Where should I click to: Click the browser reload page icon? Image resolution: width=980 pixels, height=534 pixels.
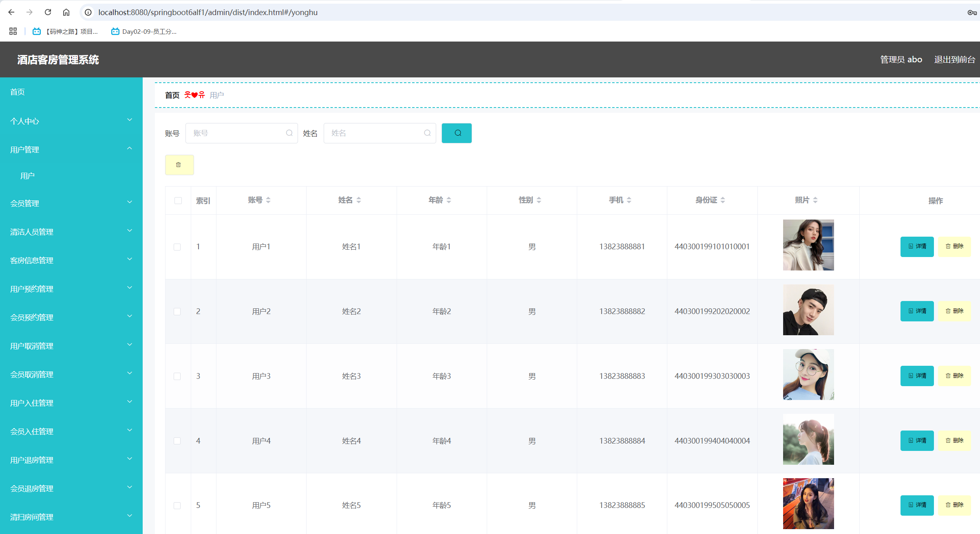[x=48, y=12]
